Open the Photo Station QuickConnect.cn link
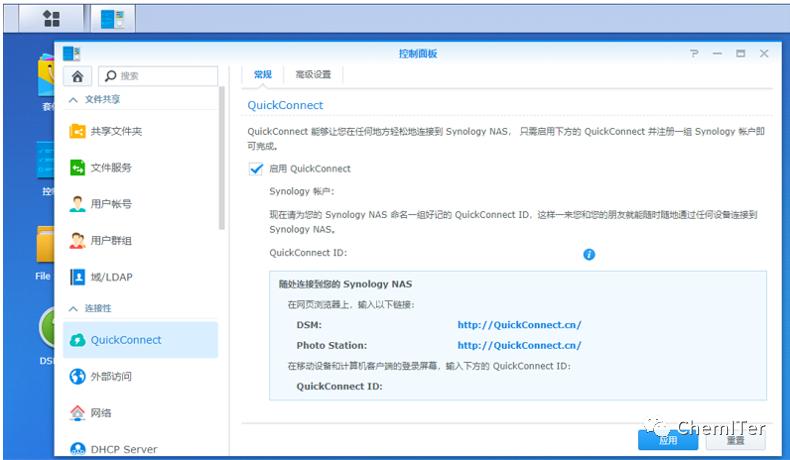 click(x=519, y=346)
